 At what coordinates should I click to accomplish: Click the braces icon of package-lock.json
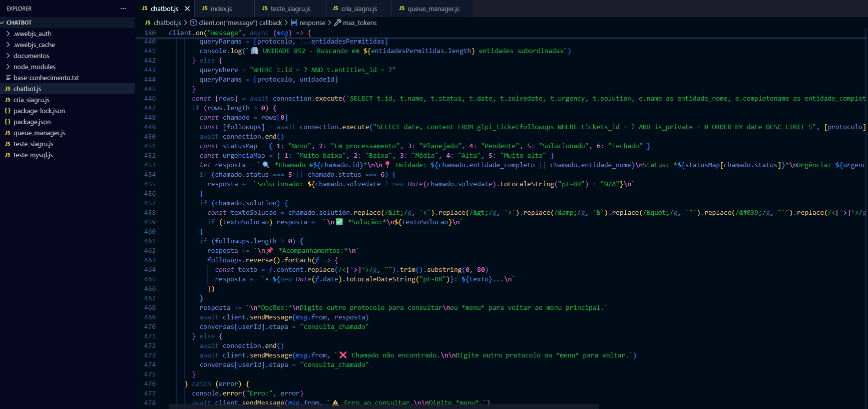[8, 111]
